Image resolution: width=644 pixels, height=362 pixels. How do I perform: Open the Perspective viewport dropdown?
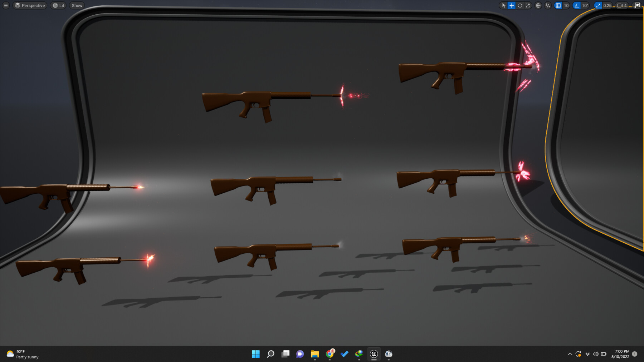pos(30,5)
